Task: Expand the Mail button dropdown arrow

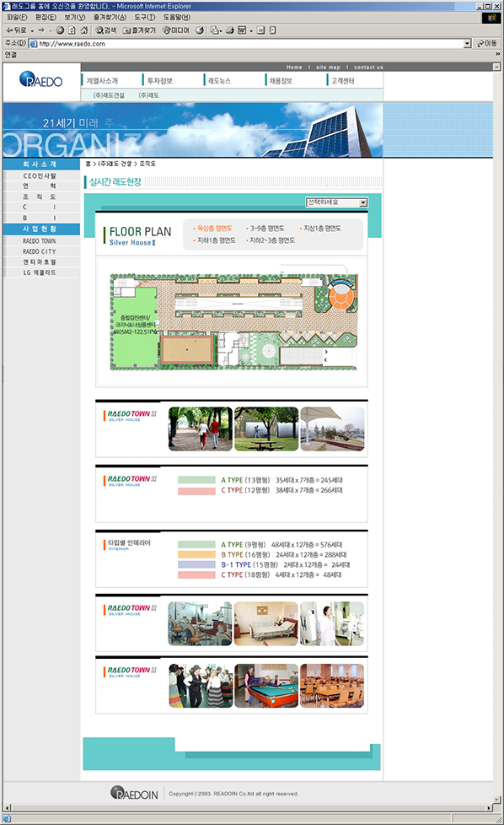Action: coord(222,30)
